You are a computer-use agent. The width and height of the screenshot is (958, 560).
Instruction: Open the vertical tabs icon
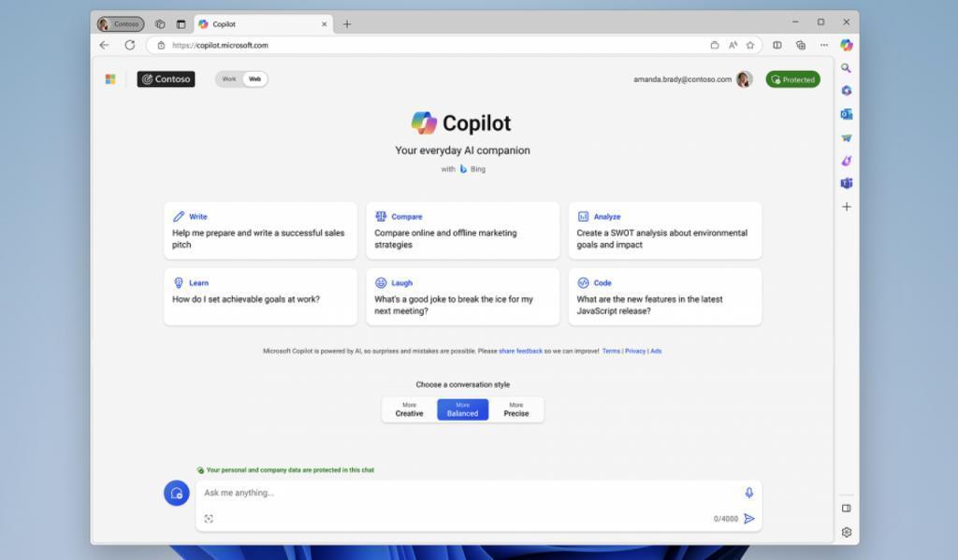(181, 24)
